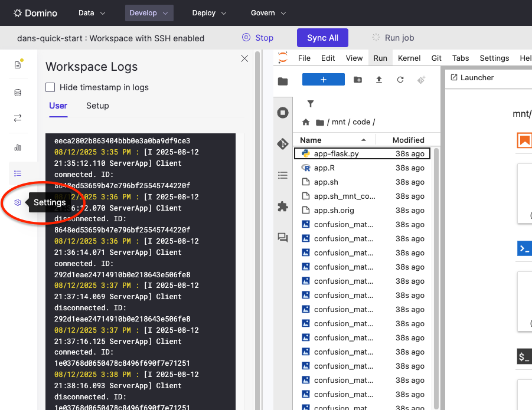This screenshot has width=532, height=410.
Task: Click the mnt breadcrumb link
Action: [x=338, y=122]
